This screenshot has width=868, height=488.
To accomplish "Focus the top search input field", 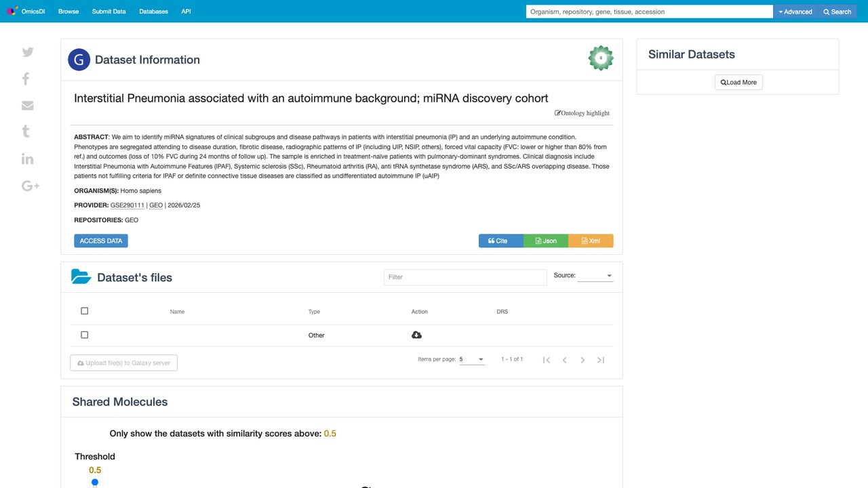I will tap(650, 12).
